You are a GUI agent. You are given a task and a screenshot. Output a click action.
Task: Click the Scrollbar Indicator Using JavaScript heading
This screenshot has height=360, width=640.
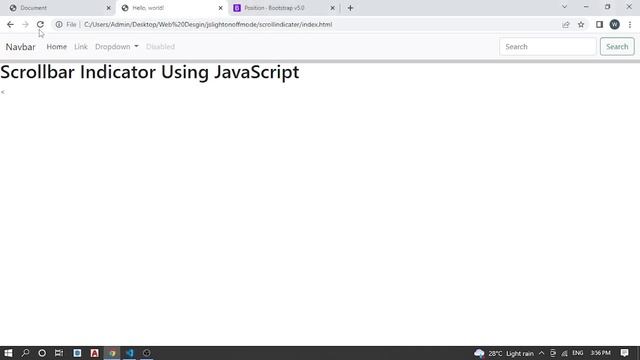pos(150,72)
